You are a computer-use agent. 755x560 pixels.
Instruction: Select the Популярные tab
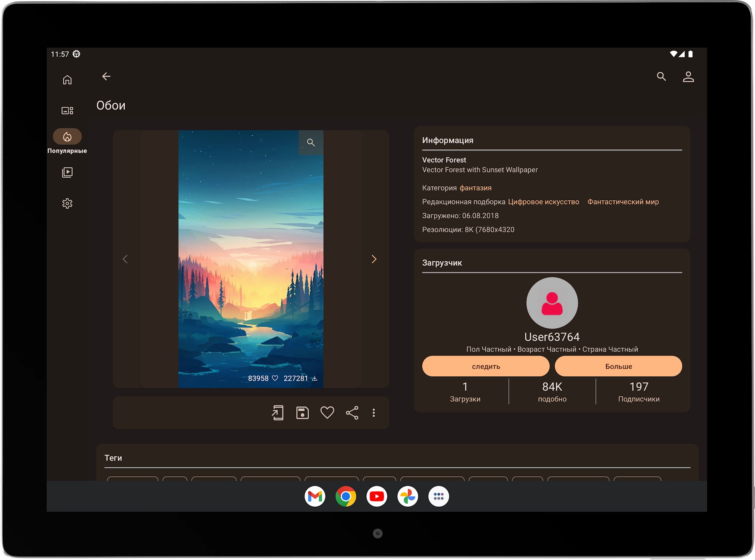[x=67, y=142]
